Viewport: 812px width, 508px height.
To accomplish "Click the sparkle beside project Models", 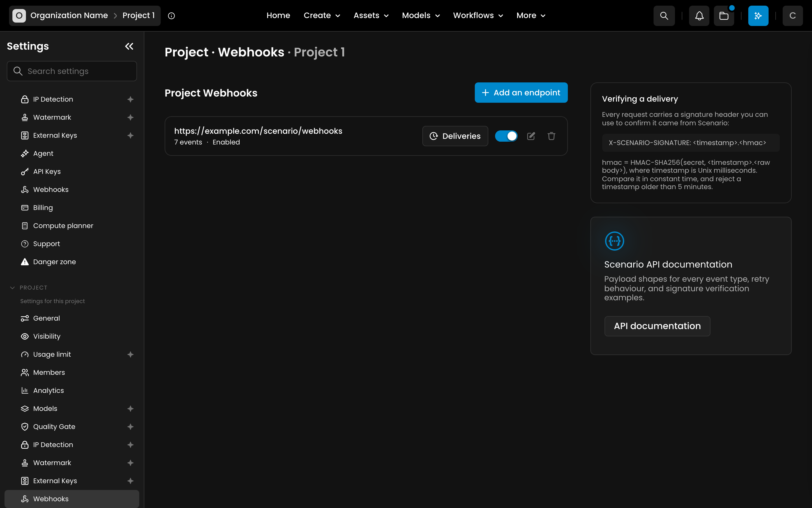I will point(131,409).
